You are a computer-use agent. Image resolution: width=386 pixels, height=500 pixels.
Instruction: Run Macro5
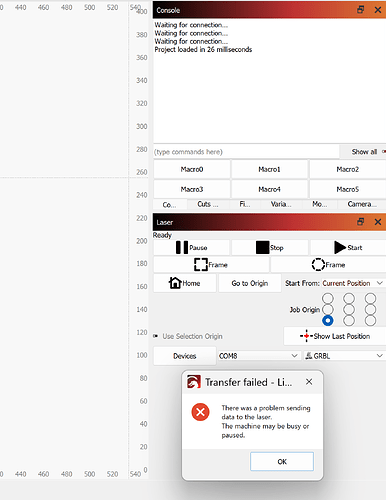348,189
